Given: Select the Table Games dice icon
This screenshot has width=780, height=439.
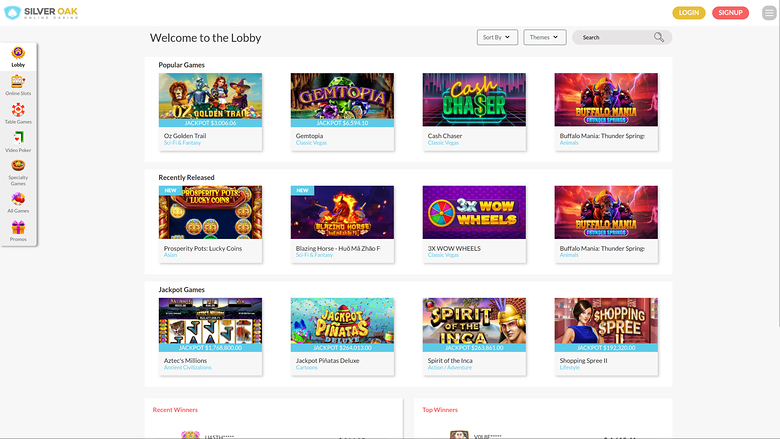Looking at the screenshot, I should [x=18, y=110].
